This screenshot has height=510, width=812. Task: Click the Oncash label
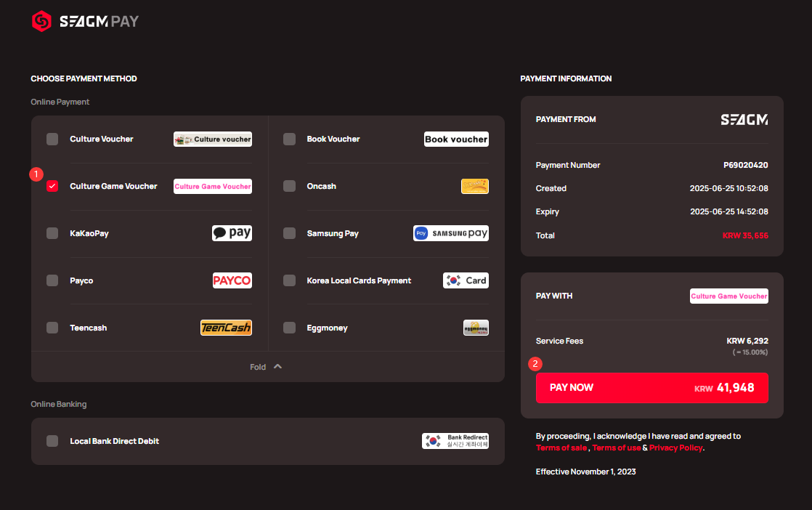[x=321, y=187]
